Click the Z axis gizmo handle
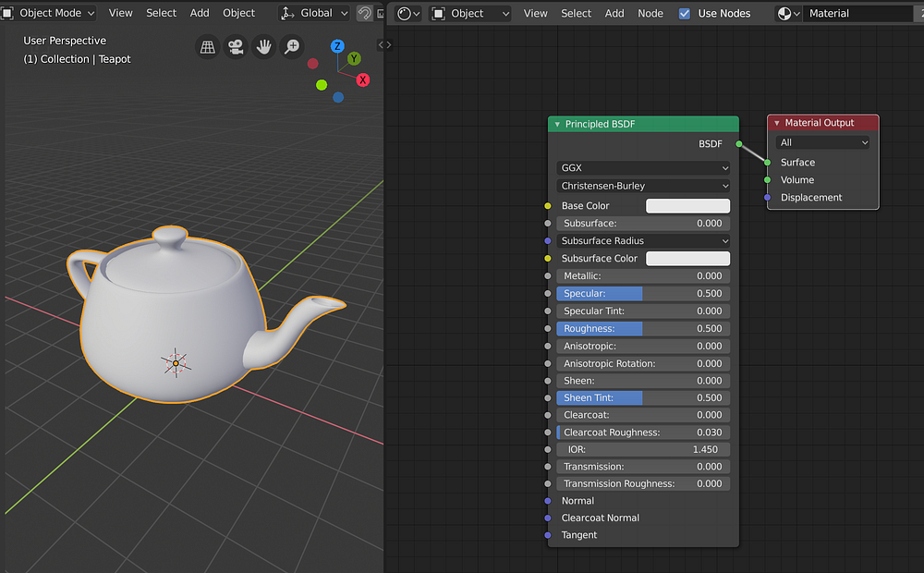The height and width of the screenshot is (573, 924). [337, 46]
